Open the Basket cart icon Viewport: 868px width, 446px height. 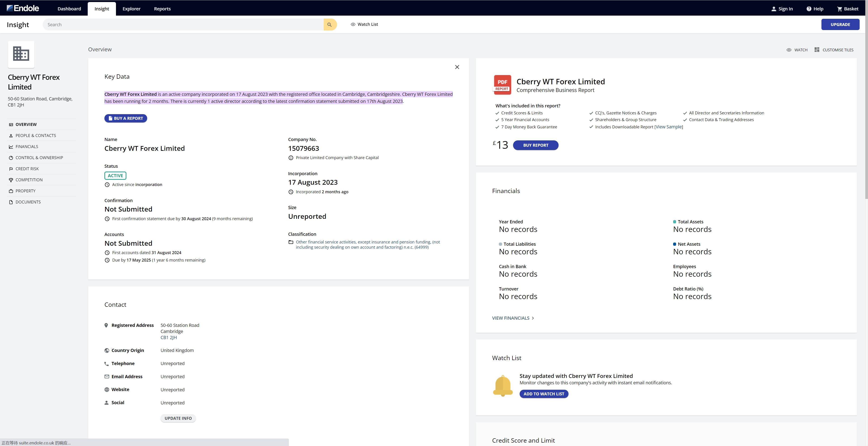click(839, 9)
